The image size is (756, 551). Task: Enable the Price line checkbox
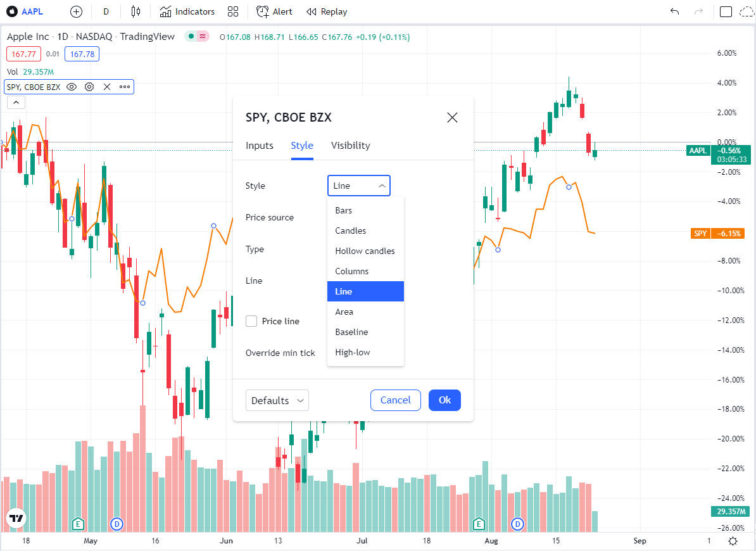(251, 321)
